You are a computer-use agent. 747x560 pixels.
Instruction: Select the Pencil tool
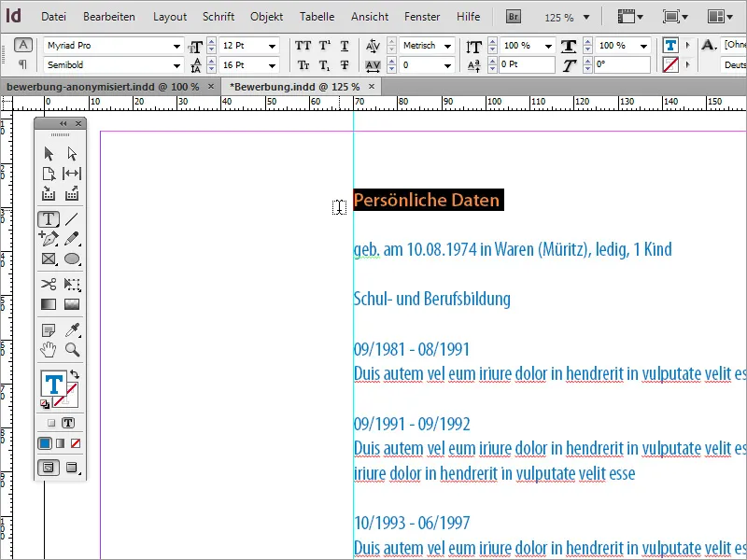tap(72, 239)
